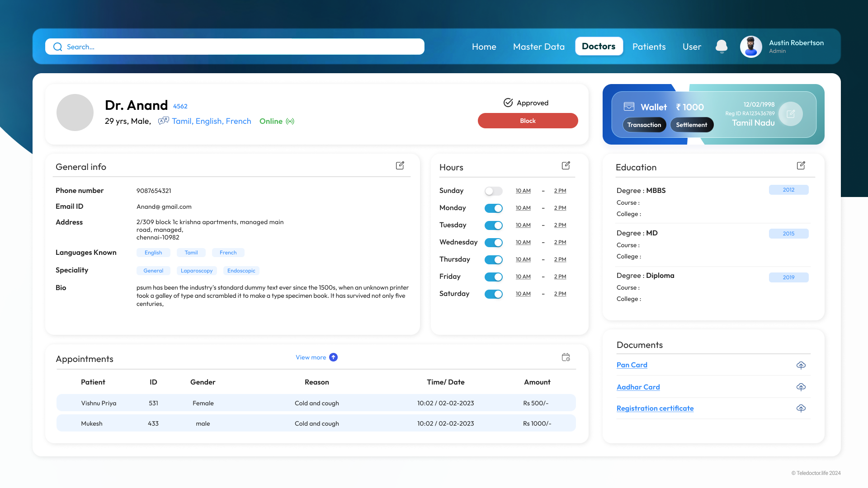Click doctor ID 4562
This screenshot has height=488, width=868.
point(180,106)
